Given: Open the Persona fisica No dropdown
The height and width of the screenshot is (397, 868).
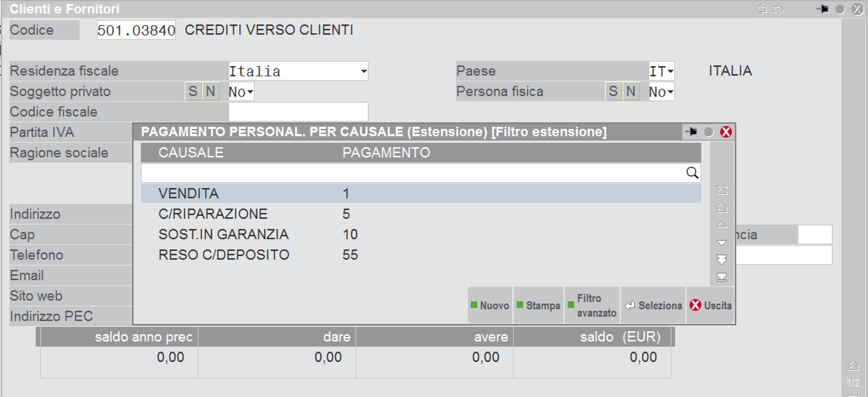Looking at the screenshot, I should (670, 92).
